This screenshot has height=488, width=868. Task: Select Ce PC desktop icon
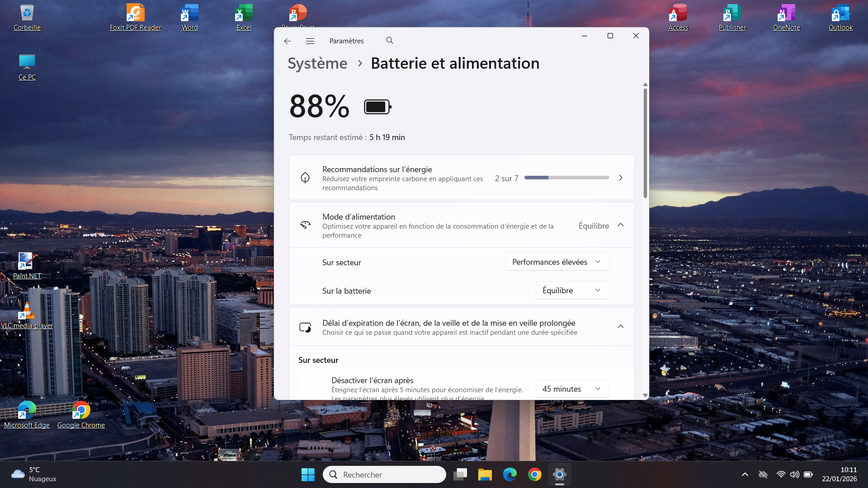tap(27, 67)
